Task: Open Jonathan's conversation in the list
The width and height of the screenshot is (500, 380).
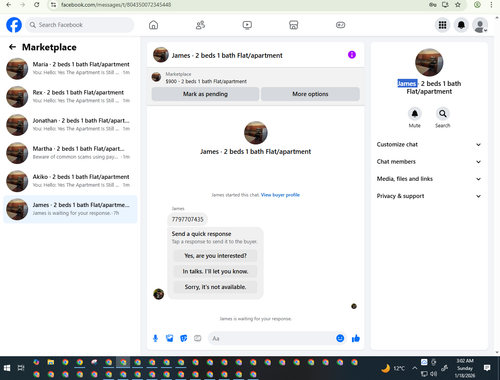Action: click(x=70, y=125)
